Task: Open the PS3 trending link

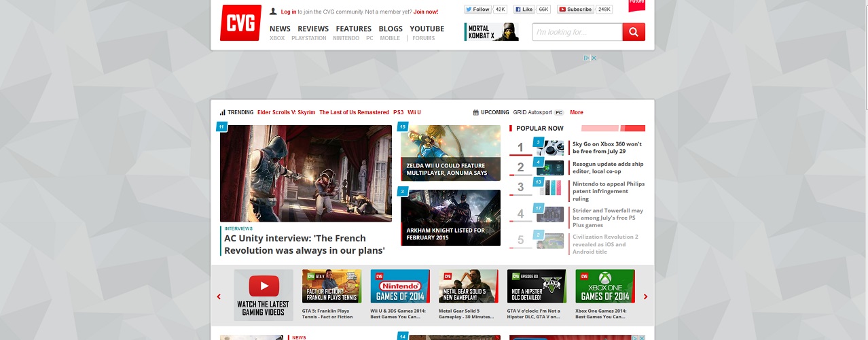Action: tap(398, 112)
